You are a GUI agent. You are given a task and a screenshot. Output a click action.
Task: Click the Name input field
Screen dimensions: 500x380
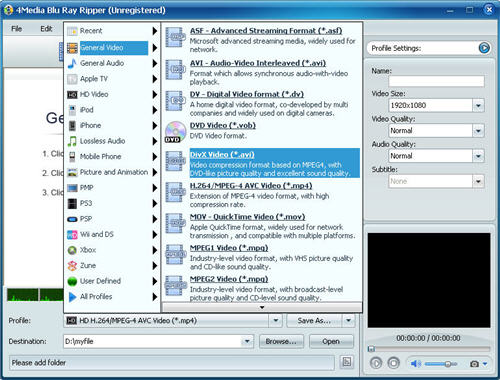[x=436, y=81]
